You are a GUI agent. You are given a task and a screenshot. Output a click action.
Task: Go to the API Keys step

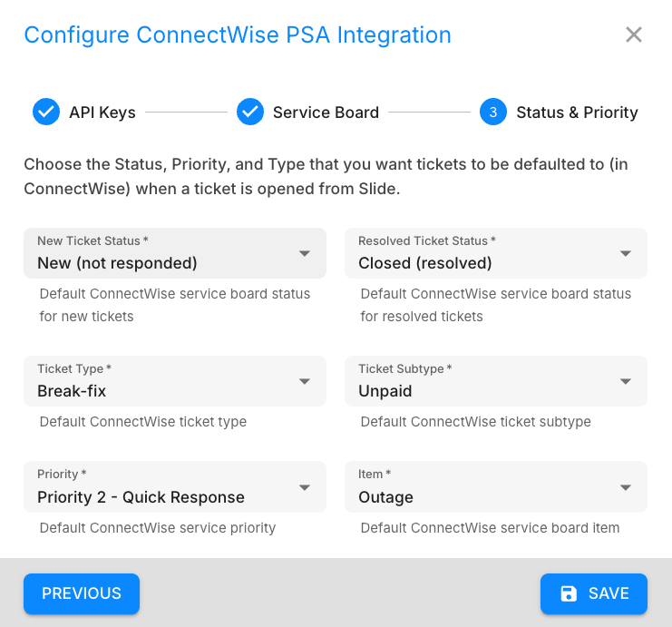pos(102,113)
